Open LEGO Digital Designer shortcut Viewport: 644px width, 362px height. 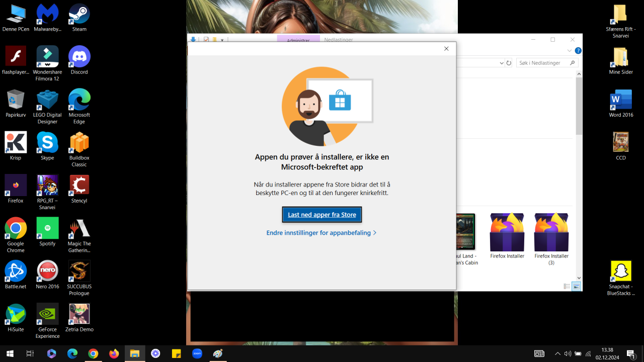click(47, 107)
